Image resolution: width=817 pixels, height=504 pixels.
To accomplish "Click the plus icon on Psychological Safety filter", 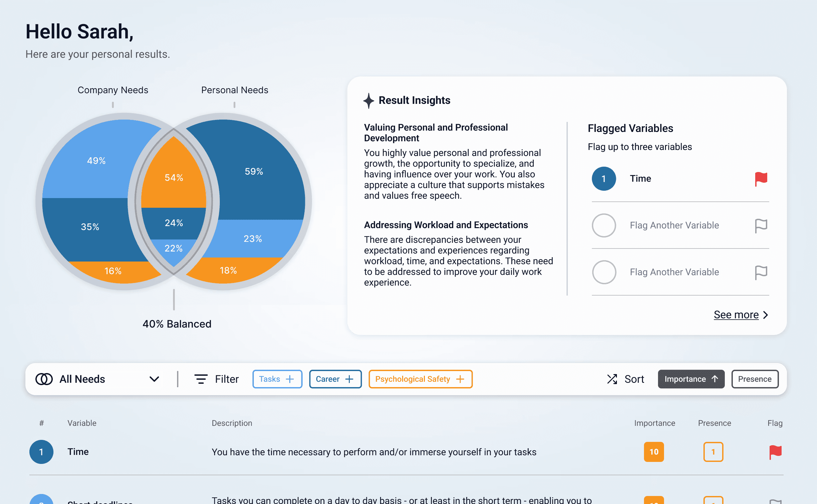I will [x=460, y=379].
